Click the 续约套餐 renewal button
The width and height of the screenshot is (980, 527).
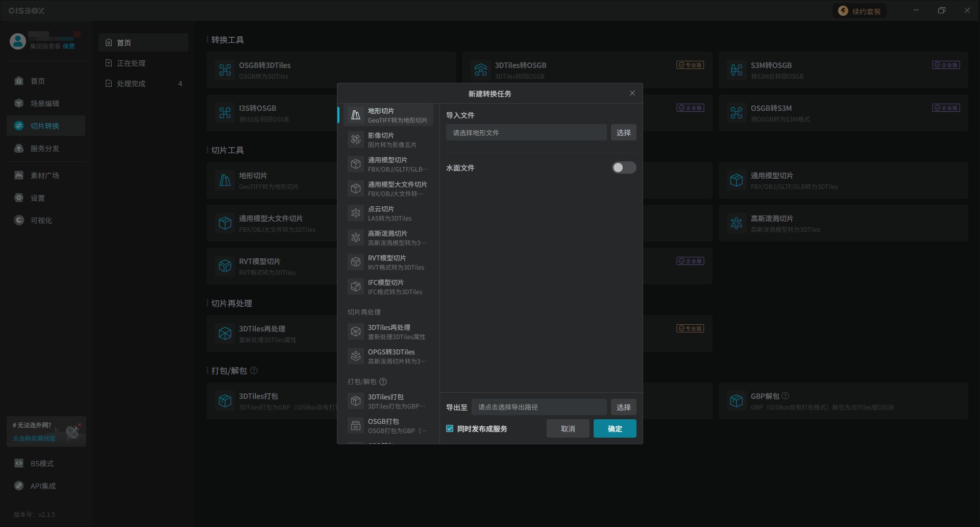tap(860, 11)
